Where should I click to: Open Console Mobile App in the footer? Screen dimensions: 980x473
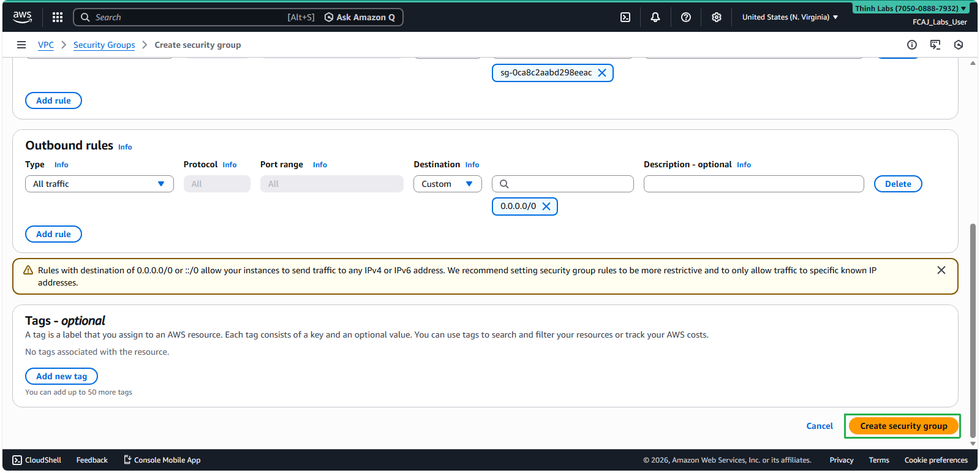click(x=162, y=460)
